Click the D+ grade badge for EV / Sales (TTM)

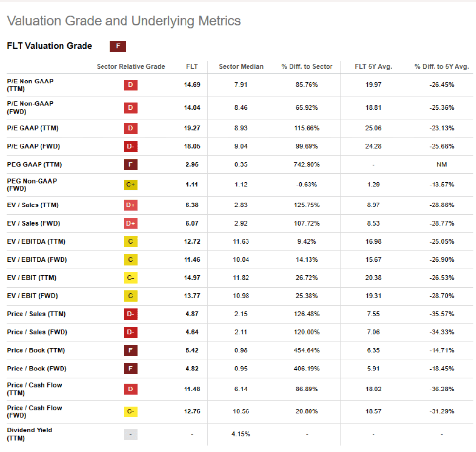(x=130, y=205)
